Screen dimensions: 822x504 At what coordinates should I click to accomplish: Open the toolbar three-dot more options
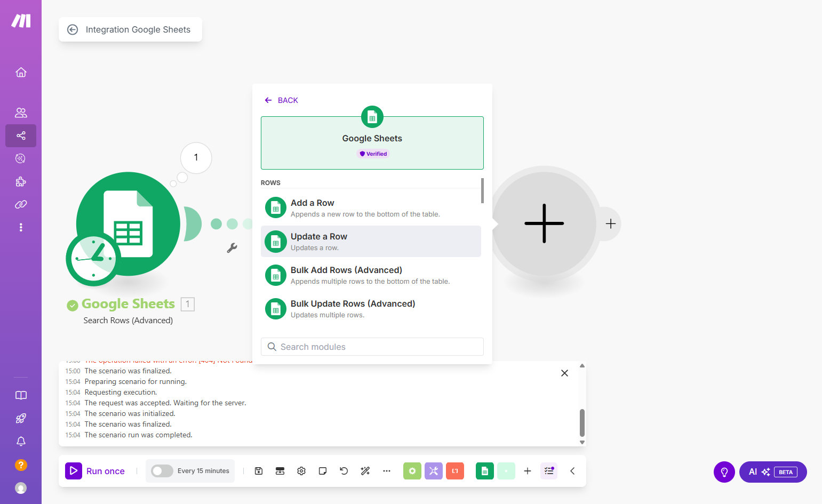[387, 471]
